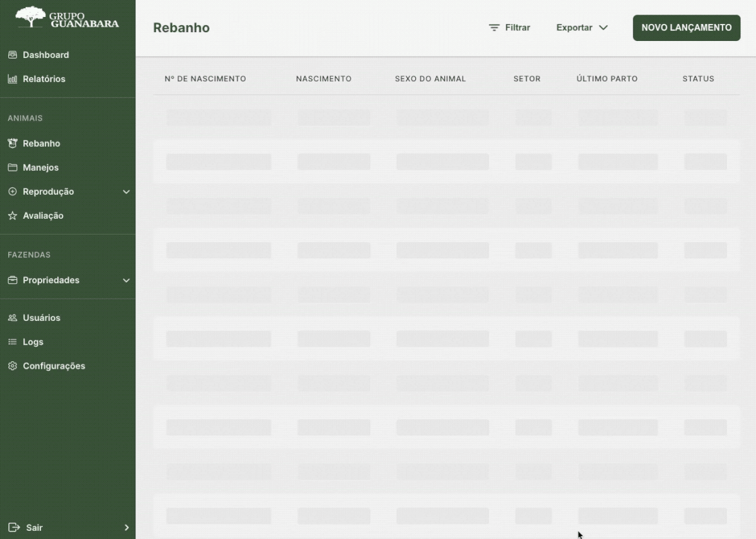The height and width of the screenshot is (539, 756).
Task: Click the arrow next to Sair
Action: point(126,528)
